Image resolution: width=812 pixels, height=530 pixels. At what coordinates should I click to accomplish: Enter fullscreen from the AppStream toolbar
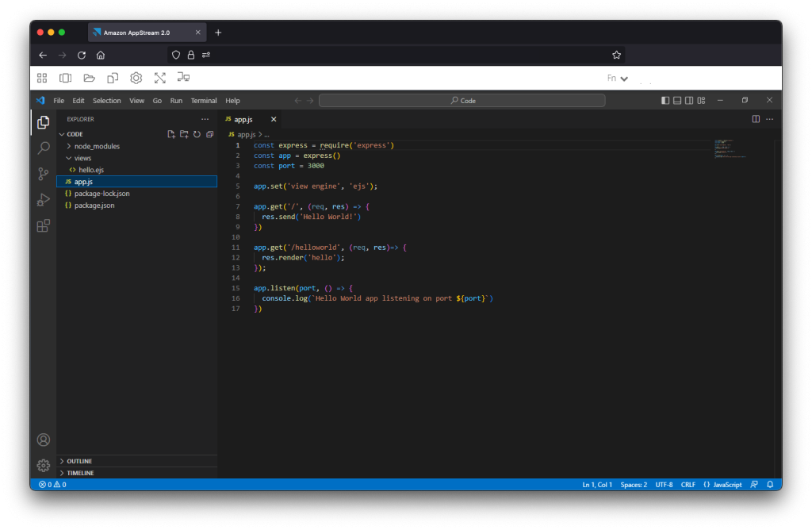tap(160, 77)
